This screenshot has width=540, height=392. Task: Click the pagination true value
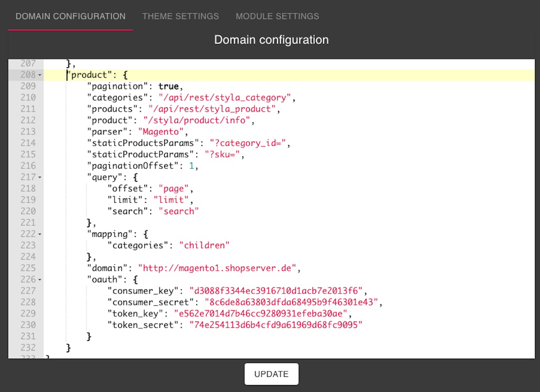[168, 86]
